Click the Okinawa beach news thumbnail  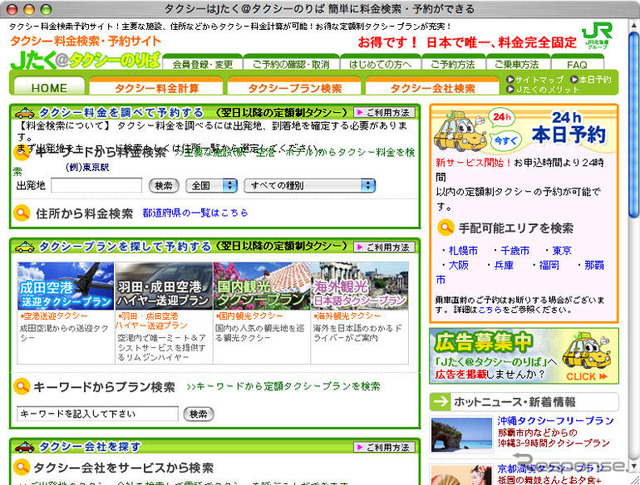(462, 434)
